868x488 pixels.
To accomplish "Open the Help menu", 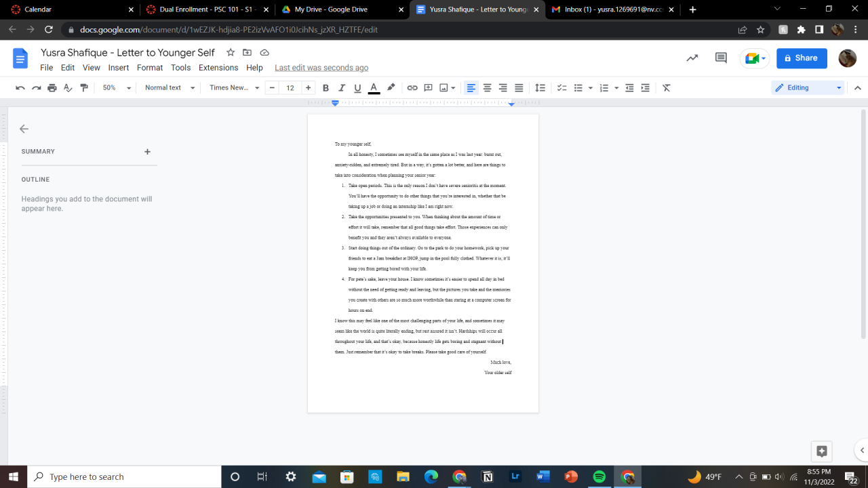I will 254,68.
